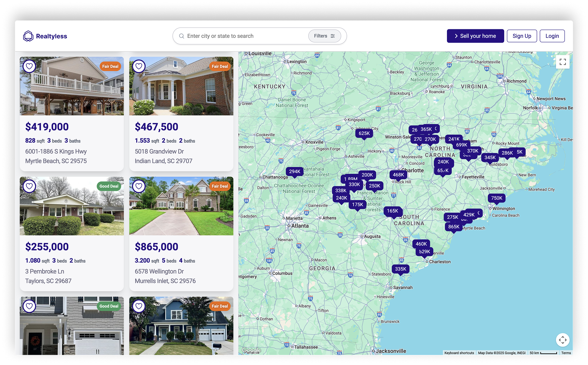Select the 865K map marker near Myrtle Beach
Image resolution: width=588 pixels, height=365 pixels.
454,227
